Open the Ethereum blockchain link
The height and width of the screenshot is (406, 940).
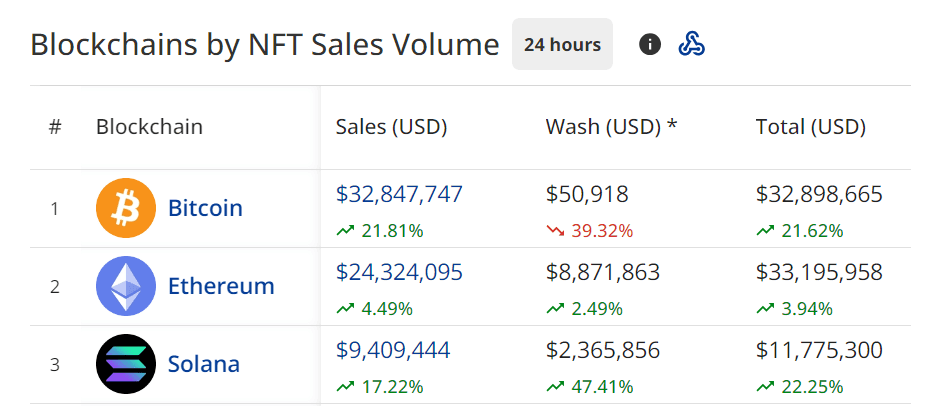[x=221, y=286]
